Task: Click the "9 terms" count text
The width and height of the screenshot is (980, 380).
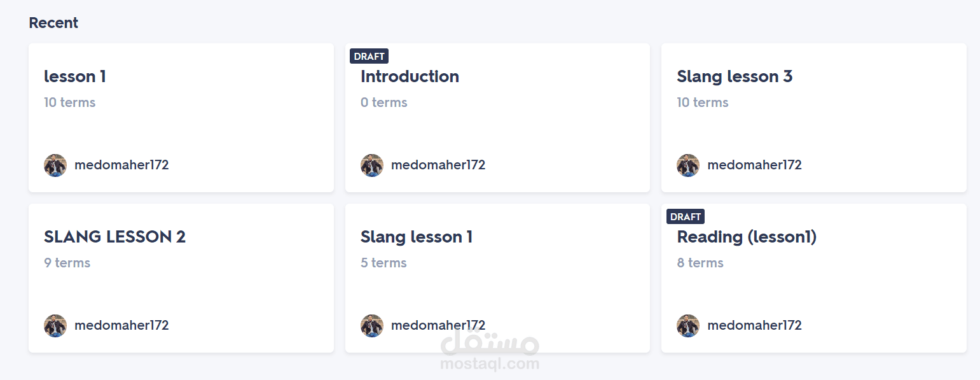Action: (67, 264)
